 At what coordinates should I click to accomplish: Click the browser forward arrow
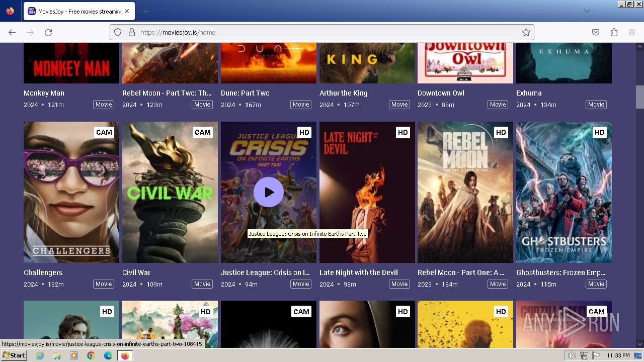click(x=30, y=32)
